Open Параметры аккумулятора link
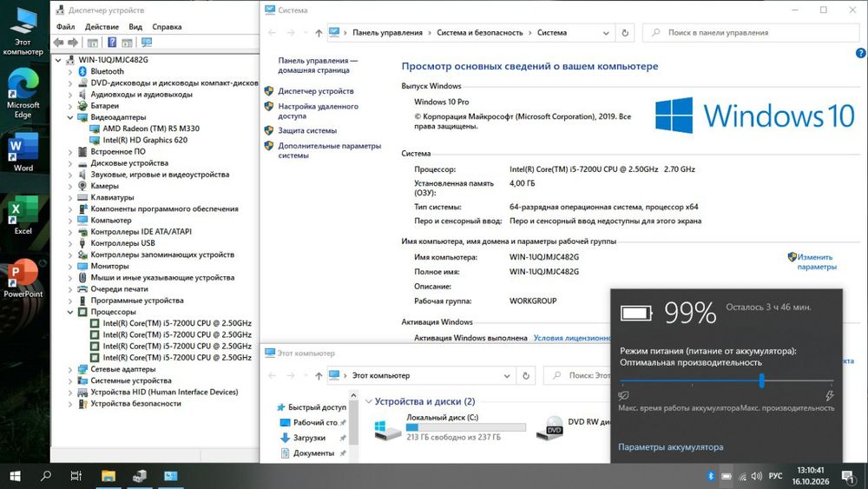Image resolution: width=868 pixels, height=489 pixels. tap(670, 447)
